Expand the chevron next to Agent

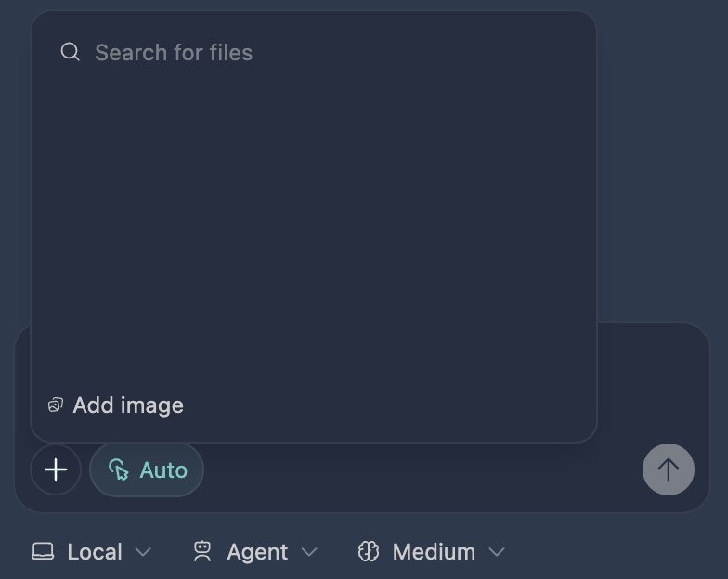tap(309, 551)
